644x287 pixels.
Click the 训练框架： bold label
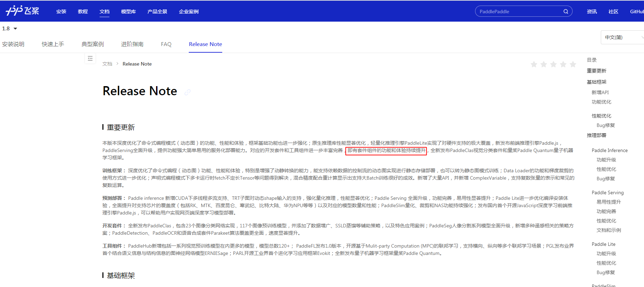114,171
